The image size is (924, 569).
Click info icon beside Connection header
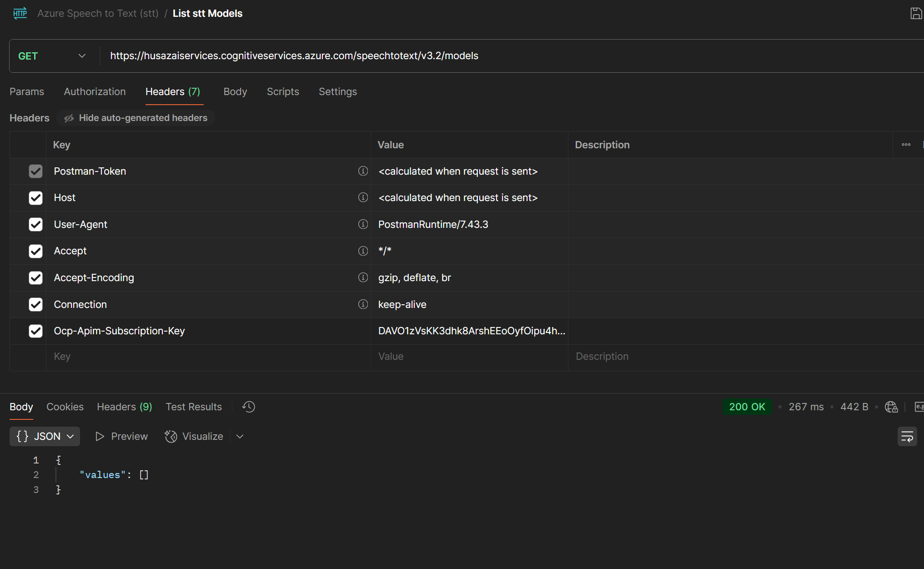[x=363, y=304]
